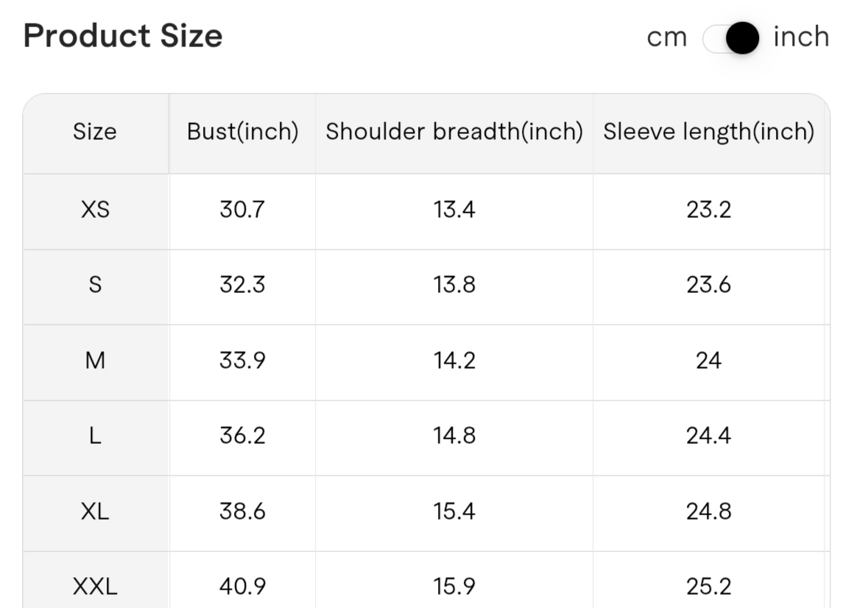Click the XL bust value 38.6
Image resolution: width=868 pixels, height=608 pixels.
[x=242, y=511]
